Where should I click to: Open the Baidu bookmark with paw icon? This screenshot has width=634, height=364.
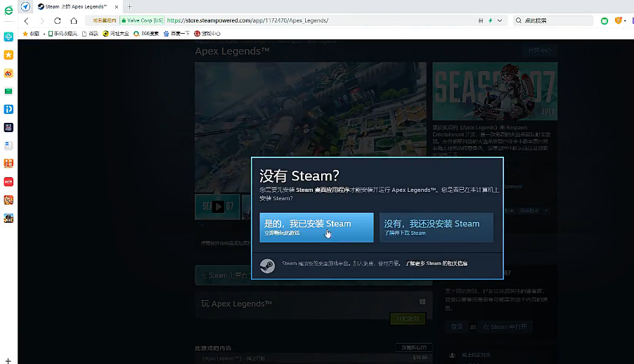[176, 34]
